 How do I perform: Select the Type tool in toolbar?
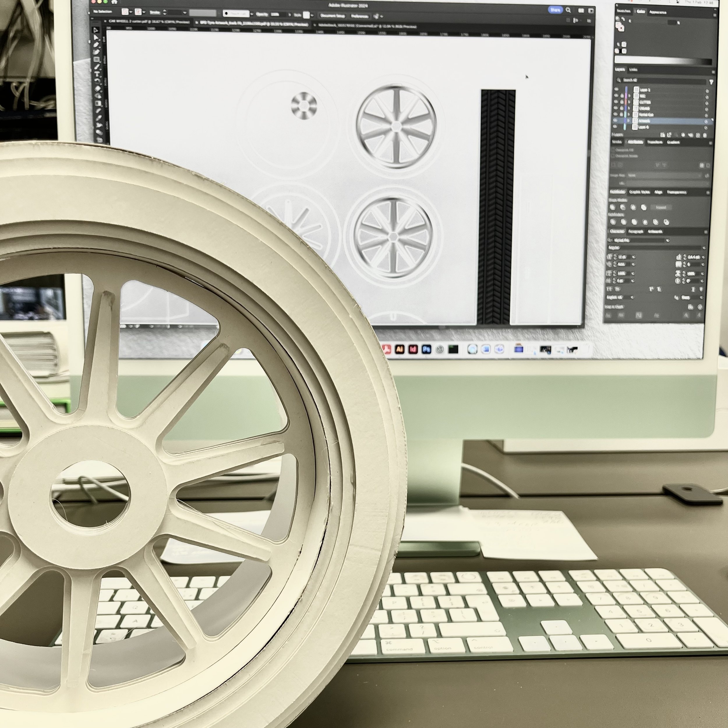point(97,75)
